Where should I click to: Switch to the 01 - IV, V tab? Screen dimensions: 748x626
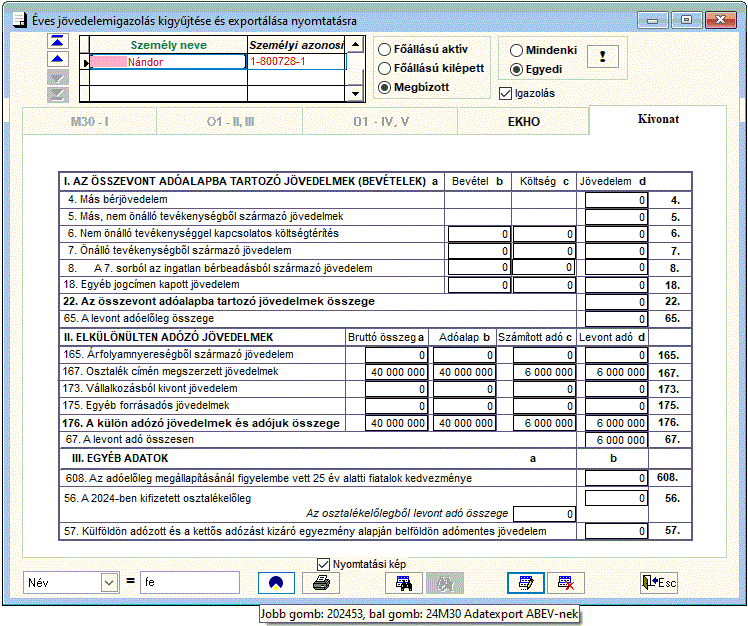[381, 122]
